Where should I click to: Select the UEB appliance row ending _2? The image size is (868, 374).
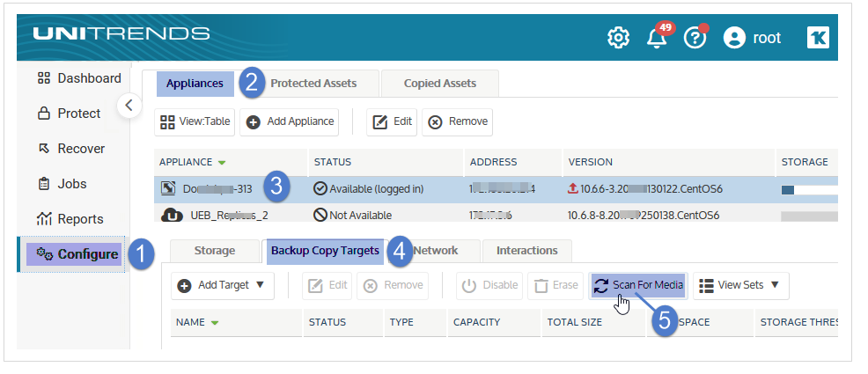click(496, 216)
